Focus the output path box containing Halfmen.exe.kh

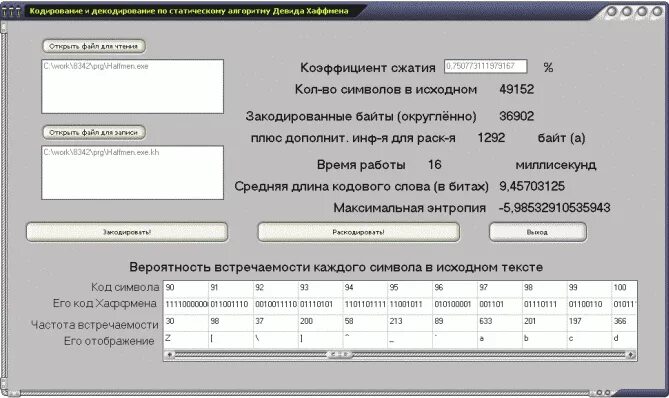[132, 172]
